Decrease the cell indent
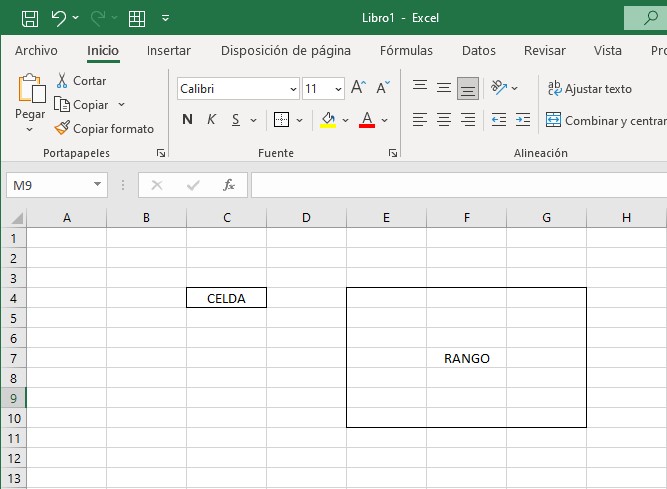Screen dimensions: 667x489 (x=499, y=120)
